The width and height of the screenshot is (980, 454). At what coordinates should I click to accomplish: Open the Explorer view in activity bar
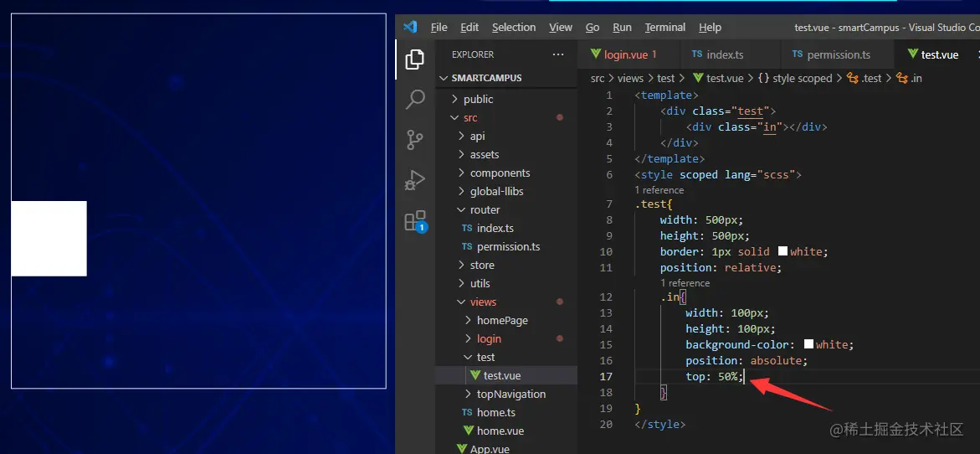[x=415, y=59]
